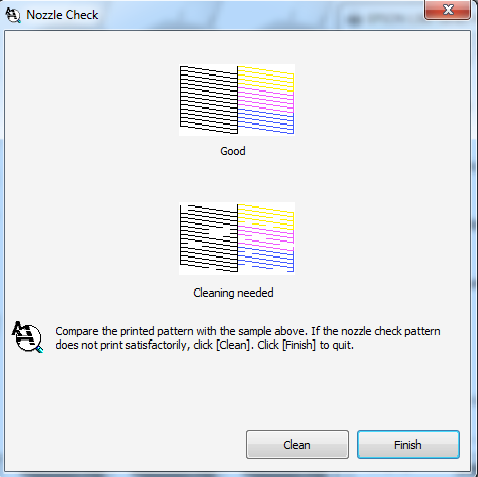The width and height of the screenshot is (478, 477).
Task: Click the Clean button
Action: 297,444
